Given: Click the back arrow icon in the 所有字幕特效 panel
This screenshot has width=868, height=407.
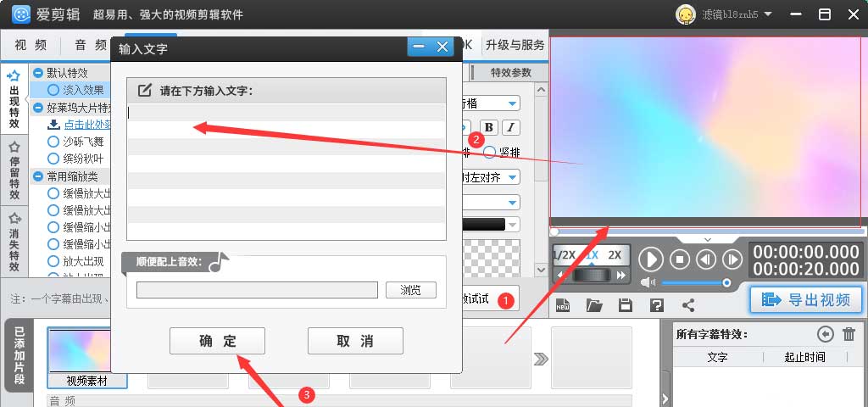Looking at the screenshot, I should pyautogui.click(x=826, y=334).
